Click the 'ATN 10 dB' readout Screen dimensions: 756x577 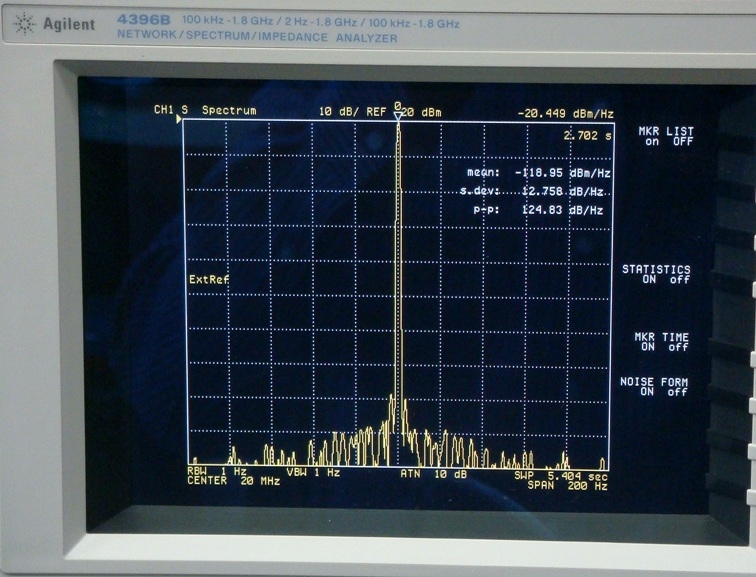[x=433, y=474]
